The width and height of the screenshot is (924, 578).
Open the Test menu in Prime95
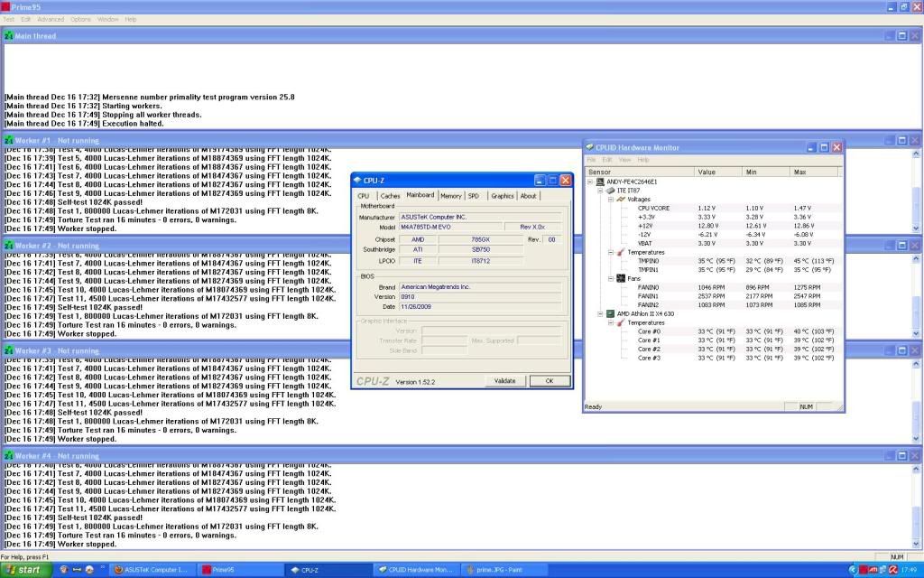pyautogui.click(x=9, y=20)
